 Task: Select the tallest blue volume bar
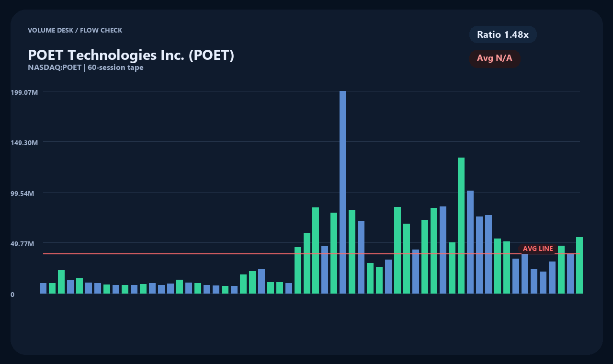343,192
